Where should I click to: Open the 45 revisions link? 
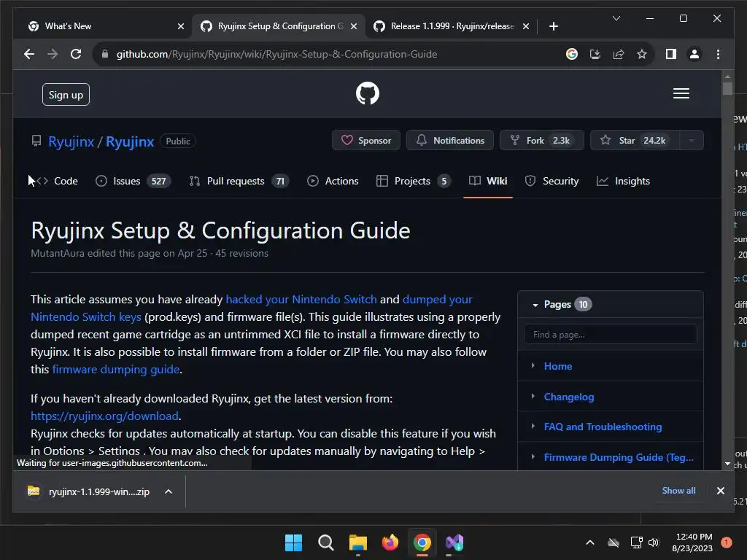[241, 253]
